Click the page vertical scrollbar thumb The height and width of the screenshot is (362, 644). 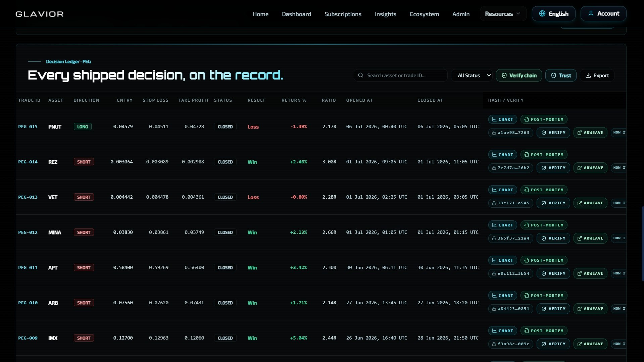(643, 244)
